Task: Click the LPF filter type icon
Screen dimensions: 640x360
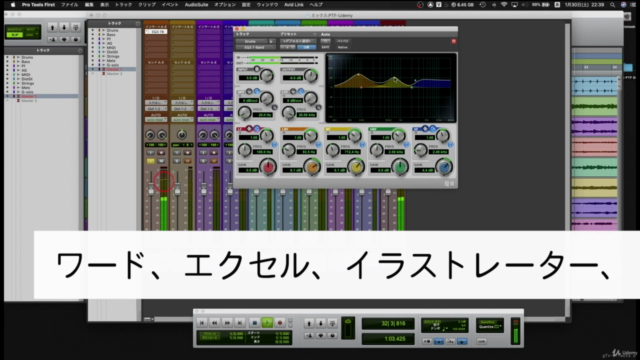Action: point(301,91)
